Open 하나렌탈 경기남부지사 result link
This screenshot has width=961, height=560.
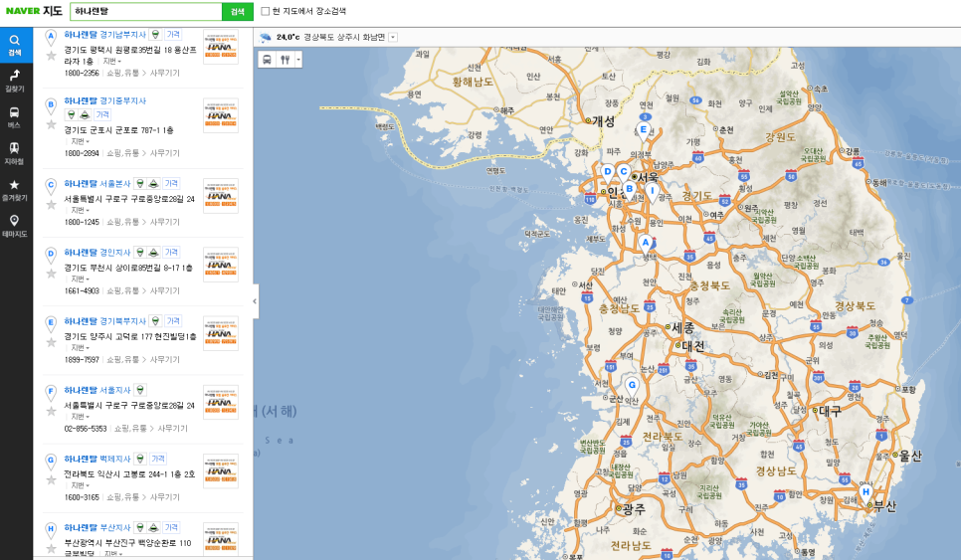pyautogui.click(x=104, y=35)
